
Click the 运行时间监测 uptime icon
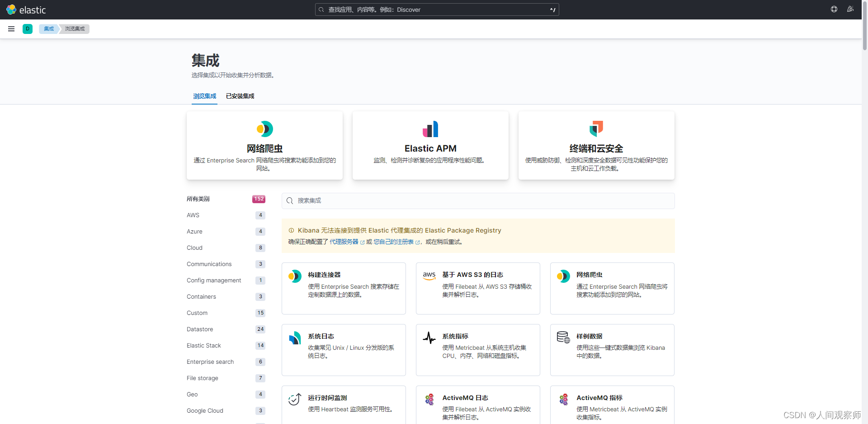[295, 399]
